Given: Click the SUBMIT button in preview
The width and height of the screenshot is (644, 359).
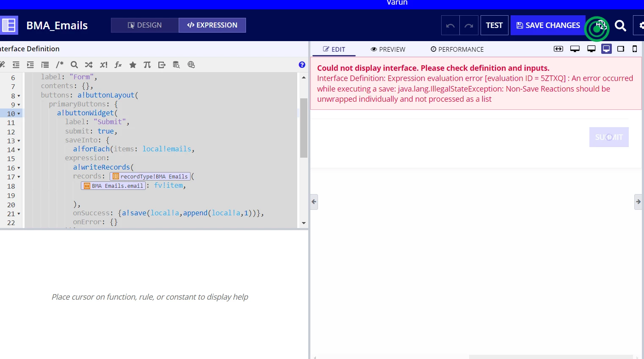Looking at the screenshot, I should tap(609, 137).
